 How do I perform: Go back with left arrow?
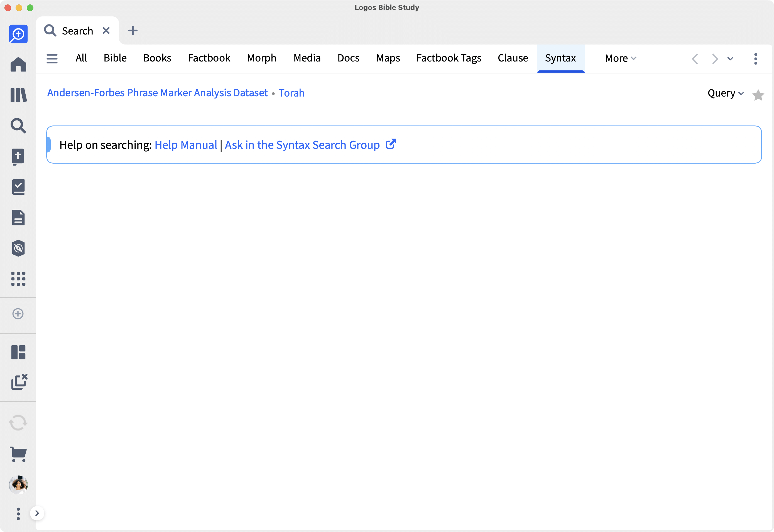695,59
